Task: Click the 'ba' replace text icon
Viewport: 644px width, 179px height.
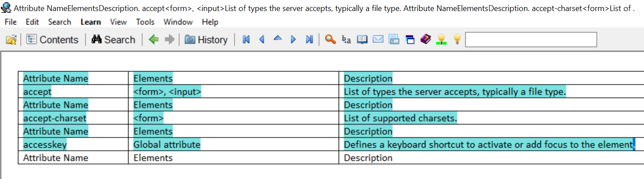Action: pos(346,40)
